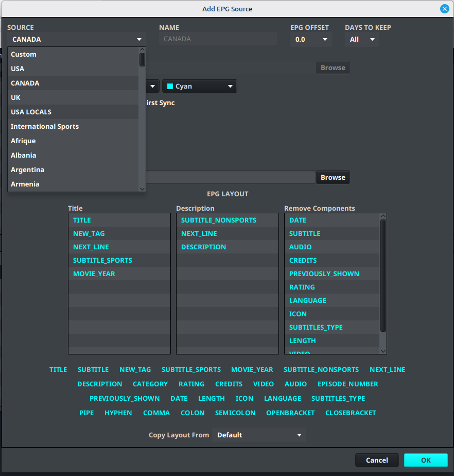Open the DAYS TO KEEP dropdown
The width and height of the screenshot is (454, 476).
point(362,40)
